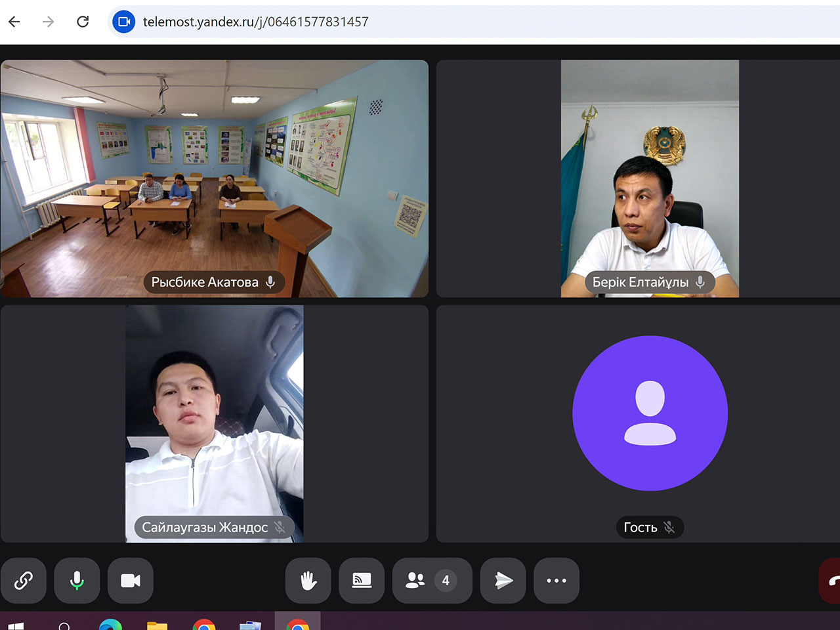Raise your hand in the meeting
The height and width of the screenshot is (630, 840).
(x=308, y=580)
